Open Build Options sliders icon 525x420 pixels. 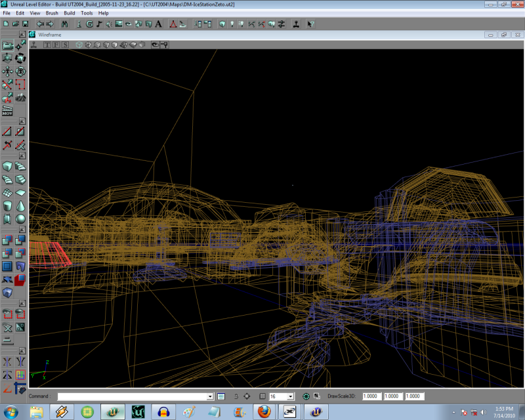282,24
